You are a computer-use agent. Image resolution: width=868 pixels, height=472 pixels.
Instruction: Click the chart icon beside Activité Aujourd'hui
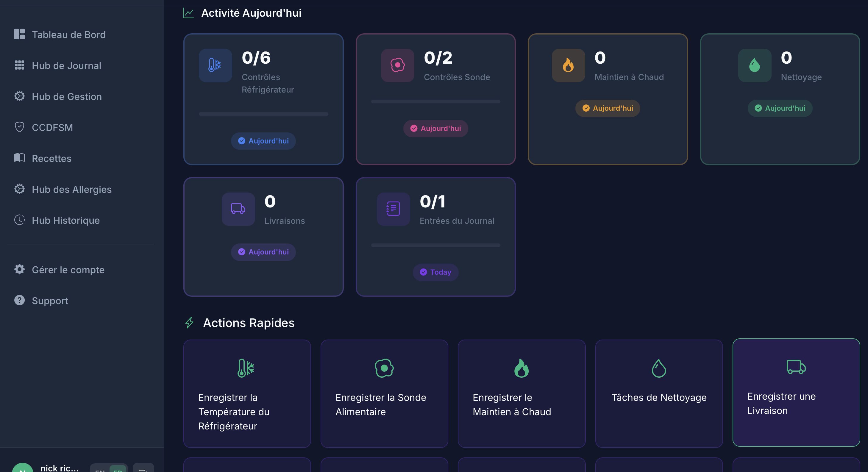188,13
